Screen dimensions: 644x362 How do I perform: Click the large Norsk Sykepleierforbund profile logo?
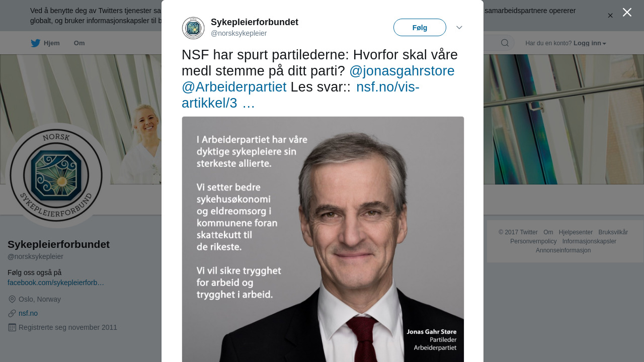pyautogui.click(x=56, y=175)
